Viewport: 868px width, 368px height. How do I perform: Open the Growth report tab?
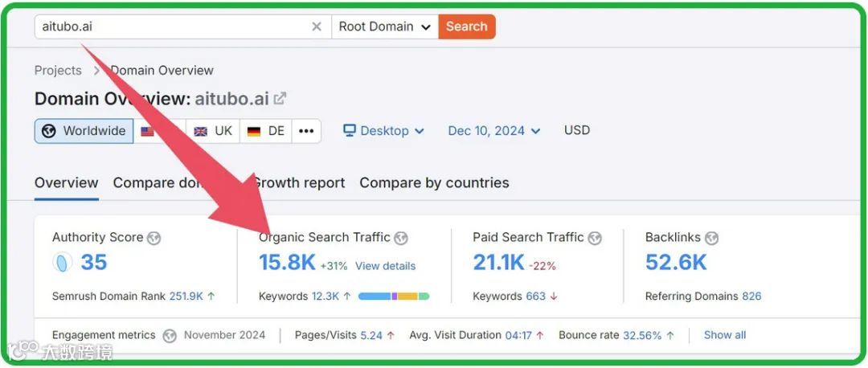pos(299,183)
